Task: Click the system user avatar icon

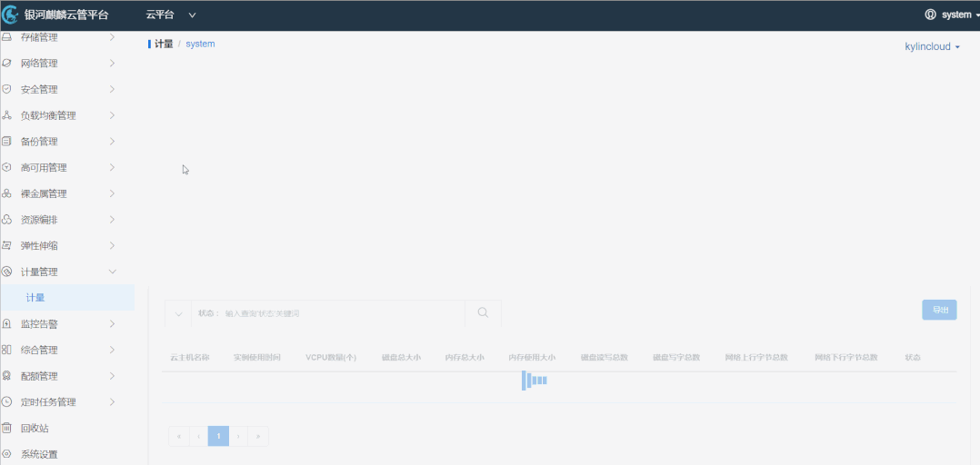Action: (929, 15)
